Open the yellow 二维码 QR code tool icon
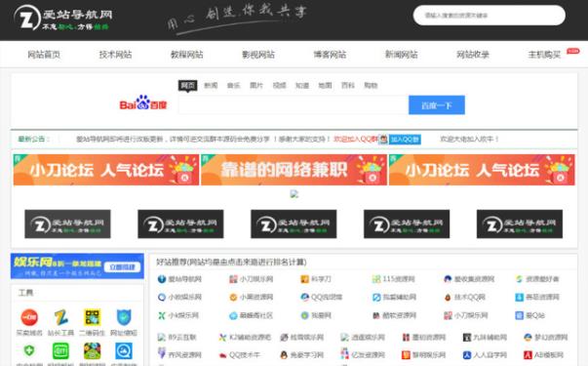Viewport: 588px width, 366px height. click(93, 317)
